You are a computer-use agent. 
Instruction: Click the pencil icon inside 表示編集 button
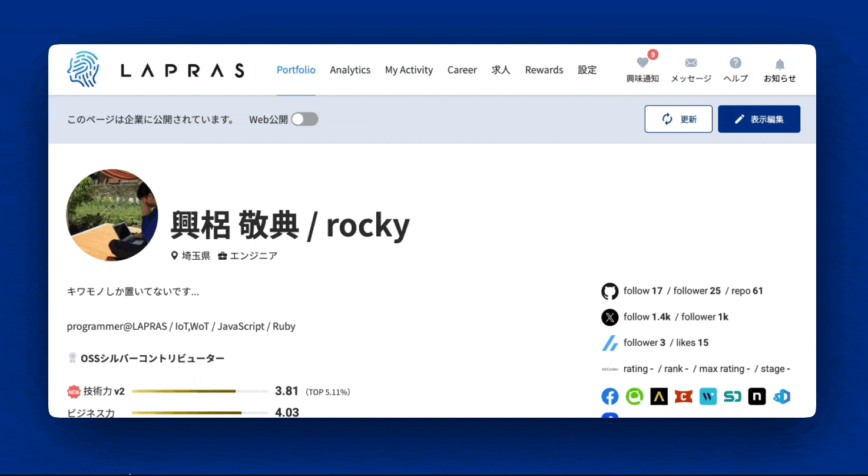pyautogui.click(x=740, y=119)
